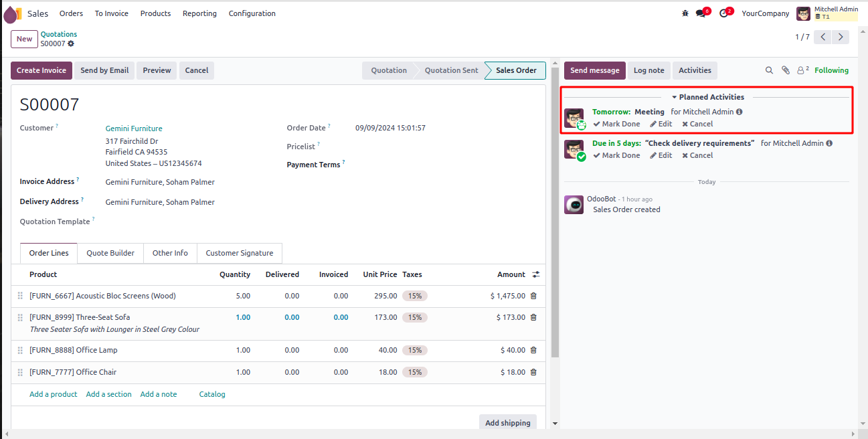Open the conversations chat icon
This screenshot has height=439, width=868.
pos(701,13)
